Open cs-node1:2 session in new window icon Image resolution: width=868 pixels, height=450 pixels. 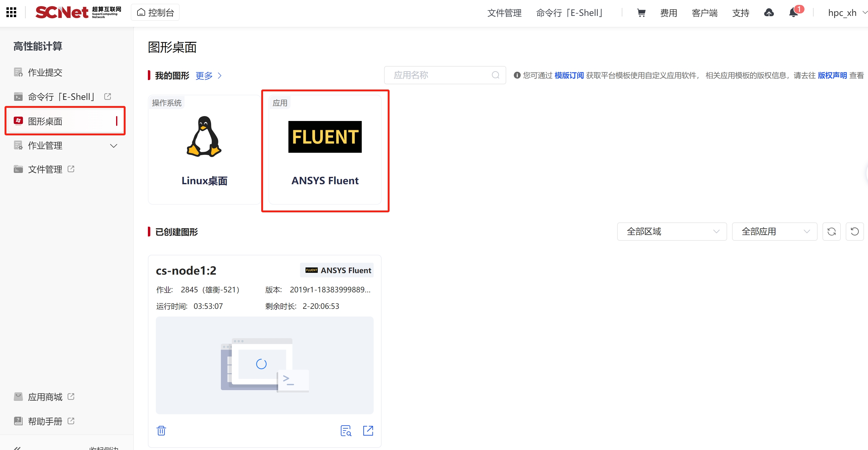[368, 430]
